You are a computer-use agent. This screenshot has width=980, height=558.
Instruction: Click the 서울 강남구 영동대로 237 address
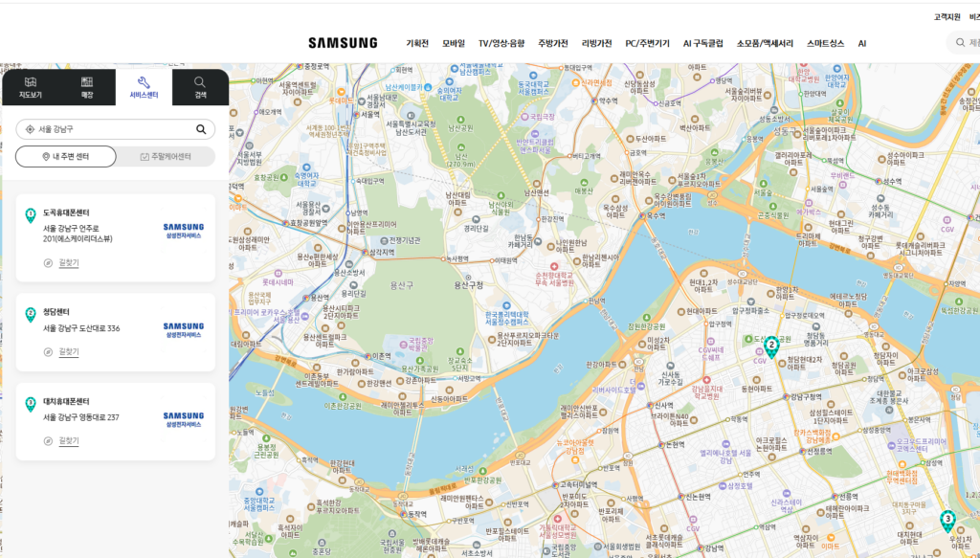point(80,417)
